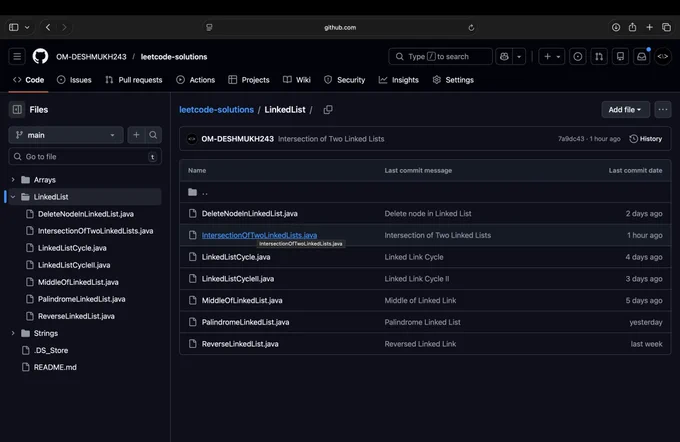Search files with magnifier beside branch
Image resolution: width=680 pixels, height=442 pixels.
[153, 135]
